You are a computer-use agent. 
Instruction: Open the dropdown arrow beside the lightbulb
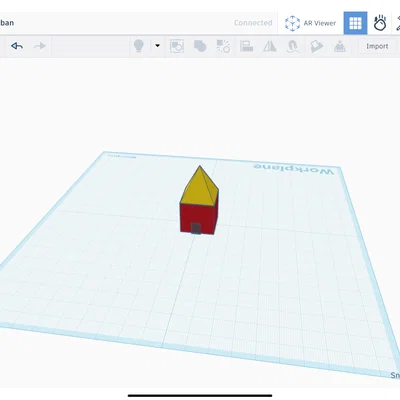(x=158, y=46)
